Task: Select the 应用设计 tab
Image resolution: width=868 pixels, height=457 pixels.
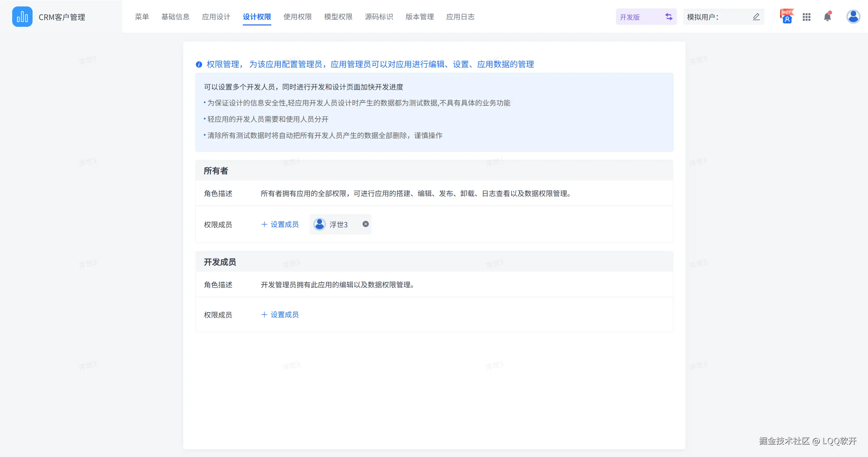Action: coord(216,17)
